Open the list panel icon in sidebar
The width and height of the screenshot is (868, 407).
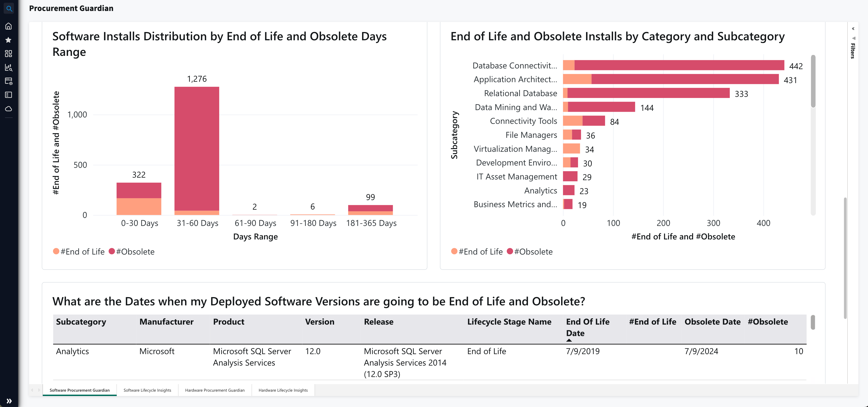click(x=9, y=95)
